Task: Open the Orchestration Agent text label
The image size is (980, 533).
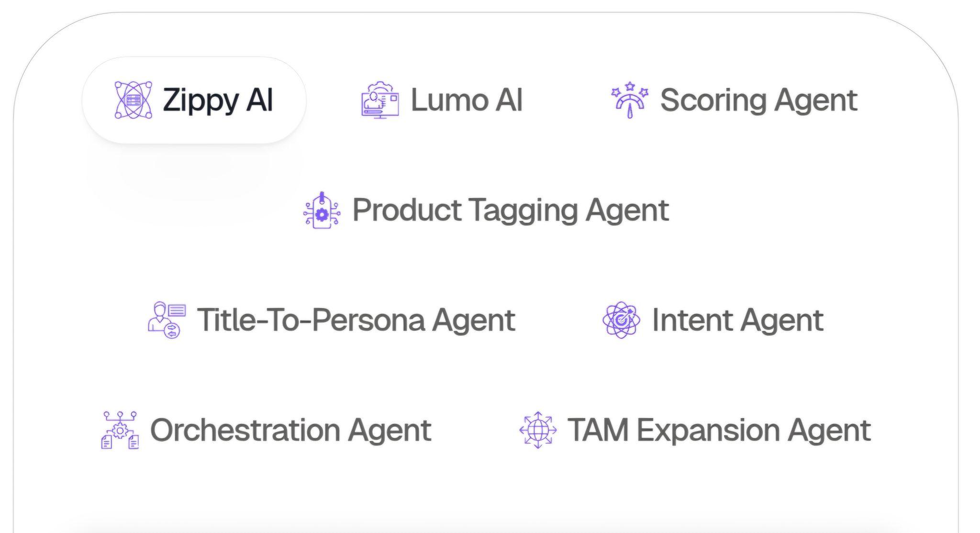Action: coord(291,431)
